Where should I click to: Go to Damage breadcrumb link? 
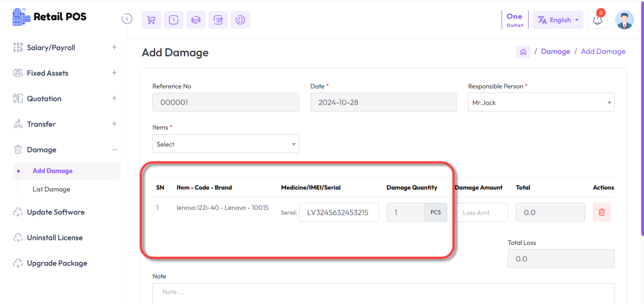click(x=555, y=52)
